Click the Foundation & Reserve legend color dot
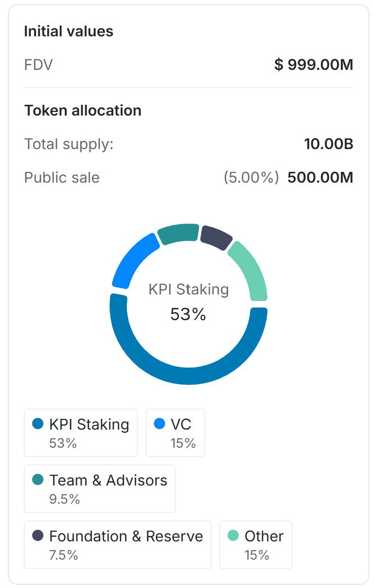 point(38,536)
